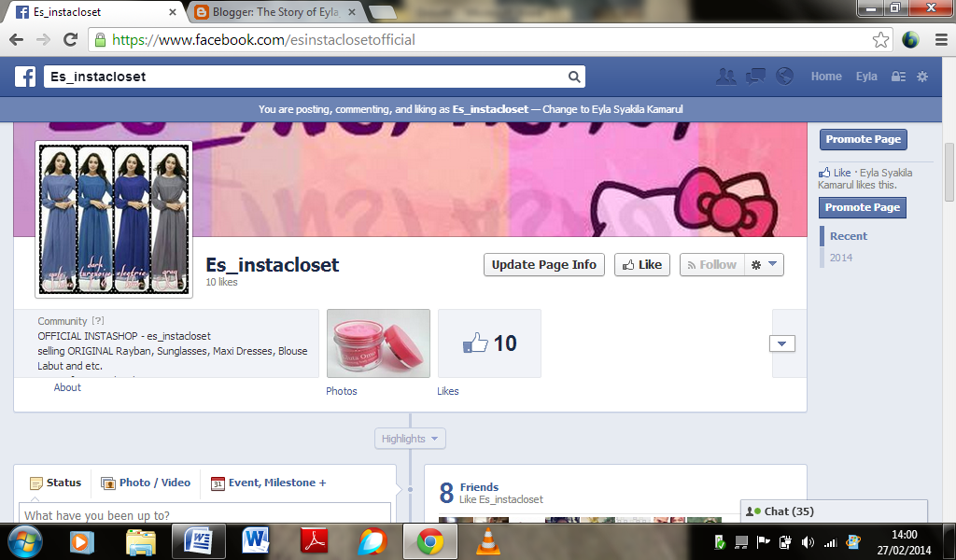The image size is (956, 560).
Task: Click the Es_instacloset page name heading
Action: tap(272, 264)
